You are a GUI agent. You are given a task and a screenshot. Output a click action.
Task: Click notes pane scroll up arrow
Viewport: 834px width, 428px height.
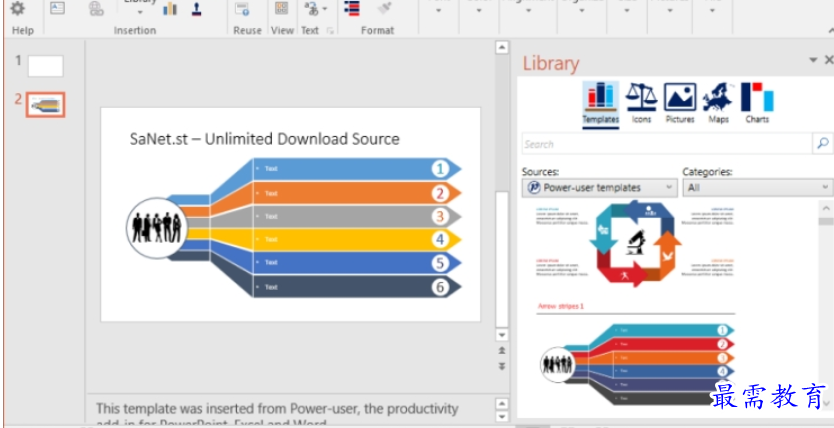pos(502,403)
